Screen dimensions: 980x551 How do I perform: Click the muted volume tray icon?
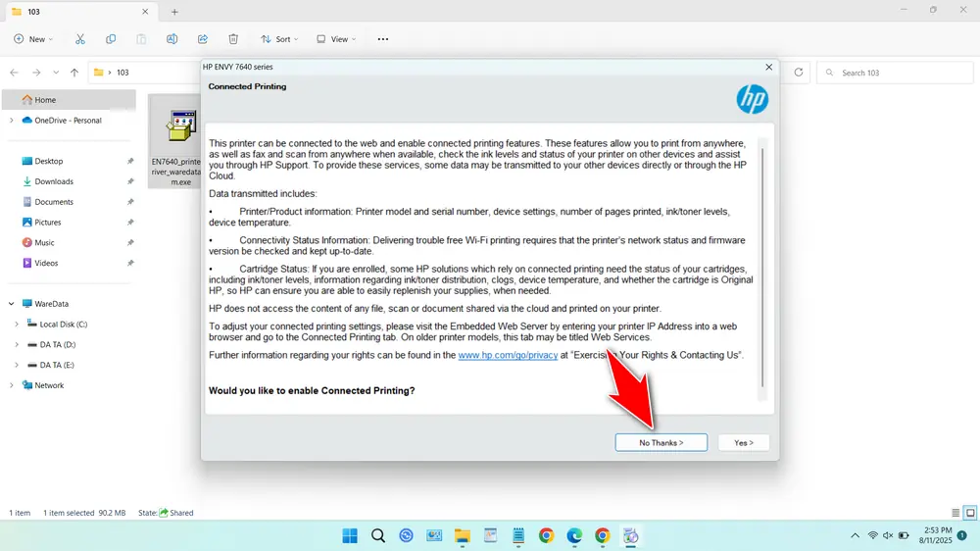(x=888, y=536)
